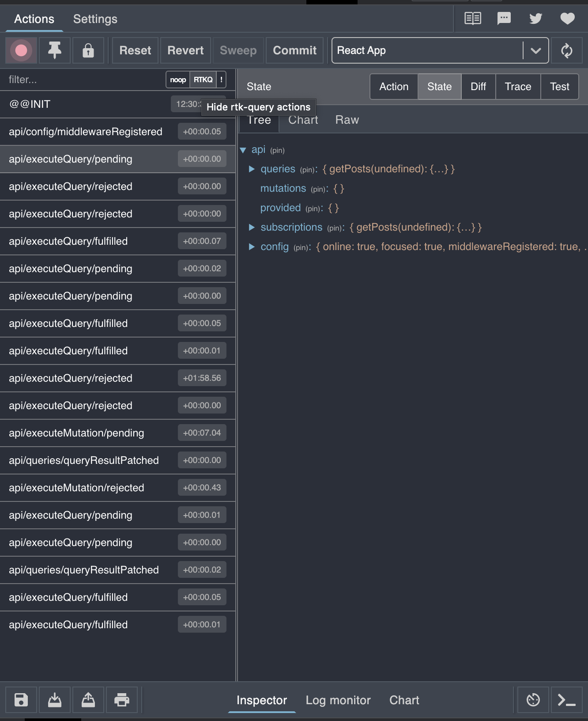Expand the subscriptions node
Image resolution: width=588 pixels, height=721 pixels.
click(252, 227)
